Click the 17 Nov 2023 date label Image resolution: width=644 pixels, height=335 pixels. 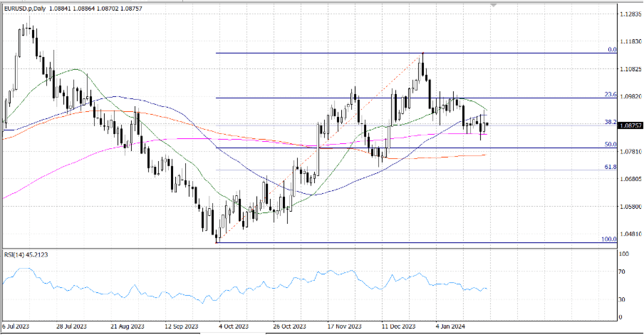(x=344, y=326)
